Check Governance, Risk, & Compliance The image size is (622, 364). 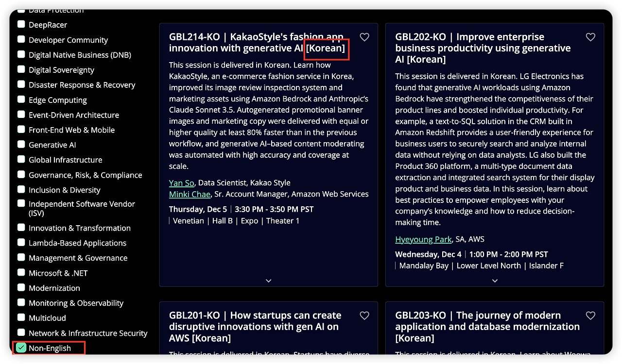coord(21,175)
